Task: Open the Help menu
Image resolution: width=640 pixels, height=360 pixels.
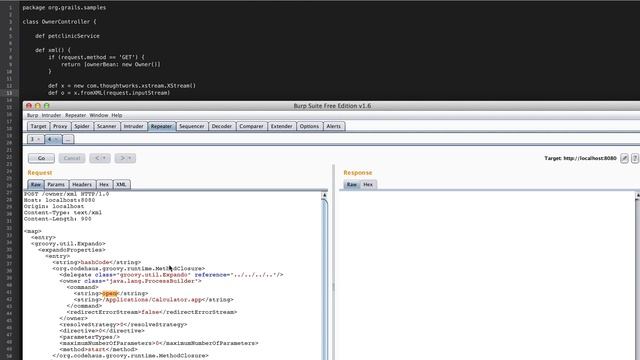Action: tap(117, 116)
